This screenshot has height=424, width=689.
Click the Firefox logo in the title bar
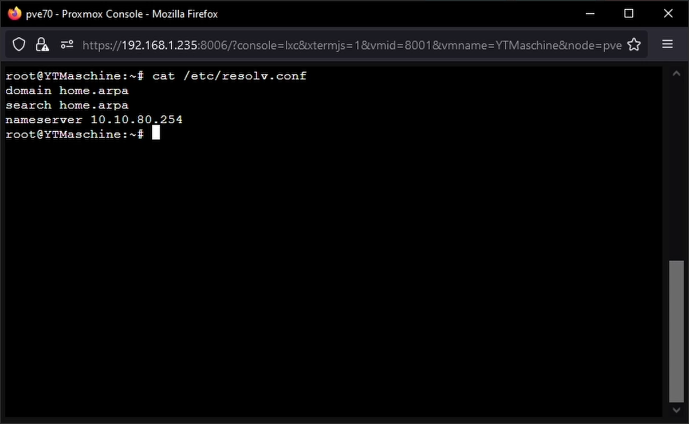[14, 14]
